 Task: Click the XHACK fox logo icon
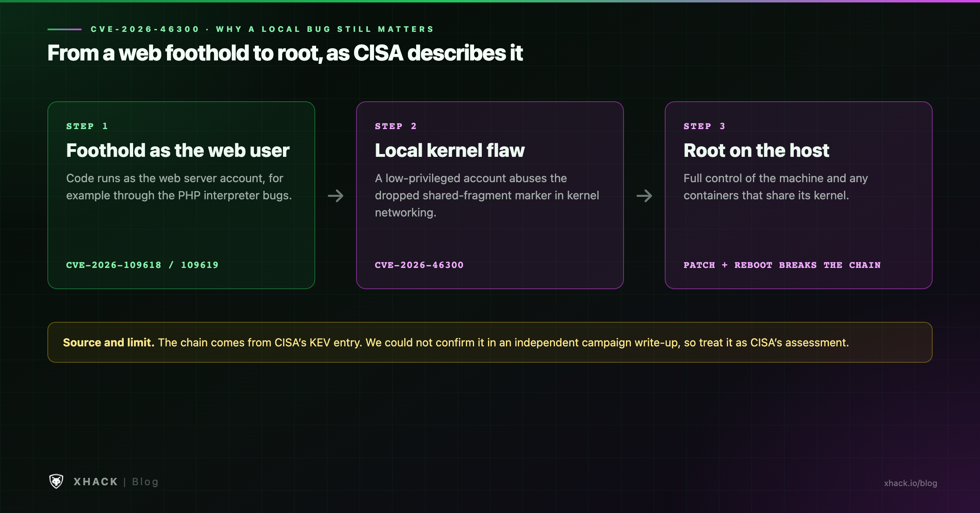56,481
